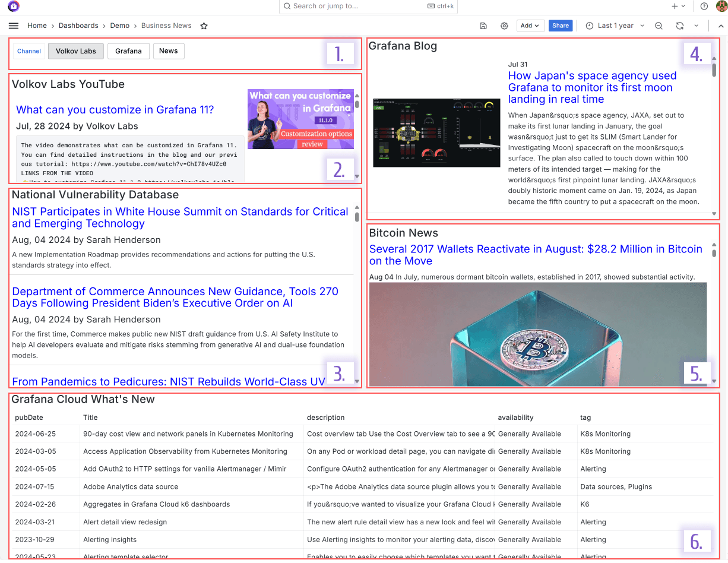Select the Grafana logo in top-left corner

pyautogui.click(x=12, y=7)
